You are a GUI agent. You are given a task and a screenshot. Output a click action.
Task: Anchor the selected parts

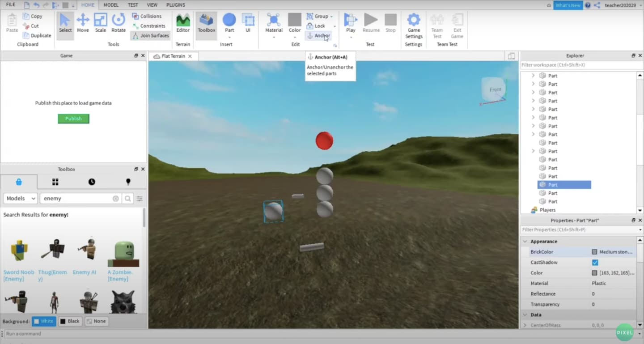[x=318, y=36]
